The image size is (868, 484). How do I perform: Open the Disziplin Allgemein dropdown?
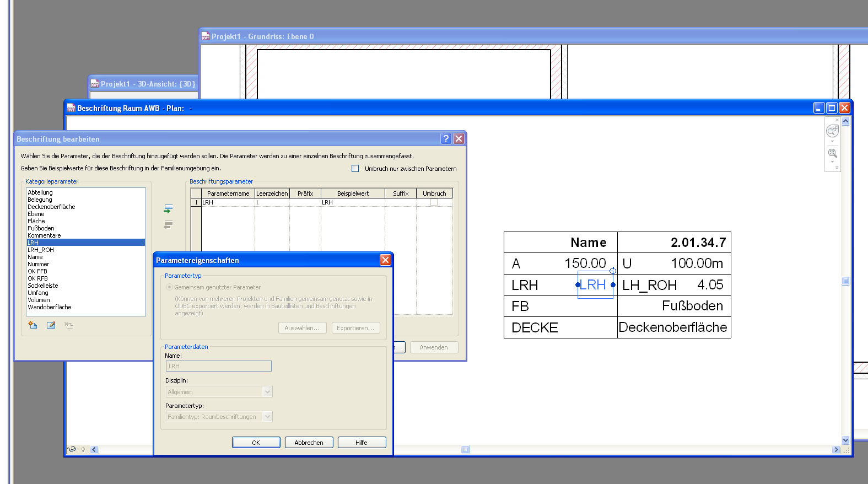[x=268, y=392]
